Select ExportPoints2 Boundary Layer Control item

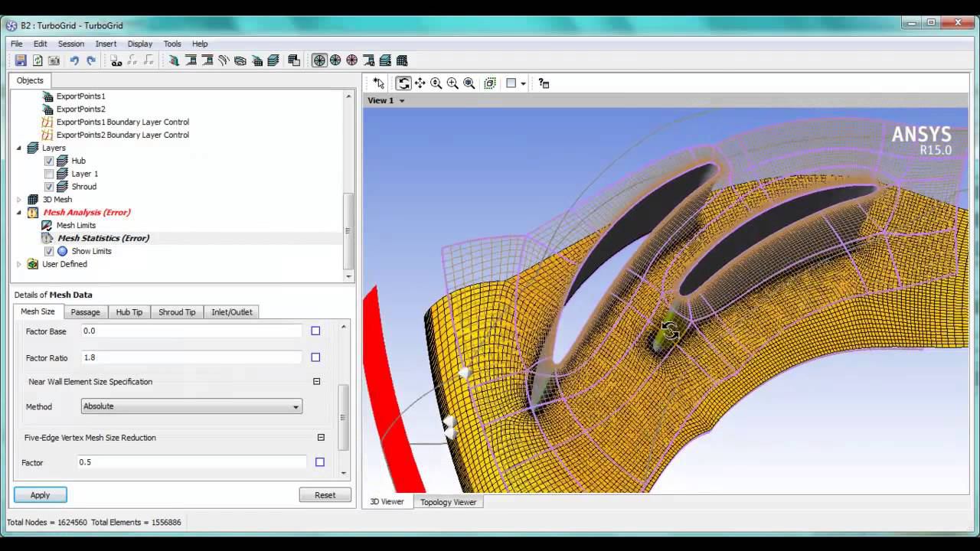(122, 135)
